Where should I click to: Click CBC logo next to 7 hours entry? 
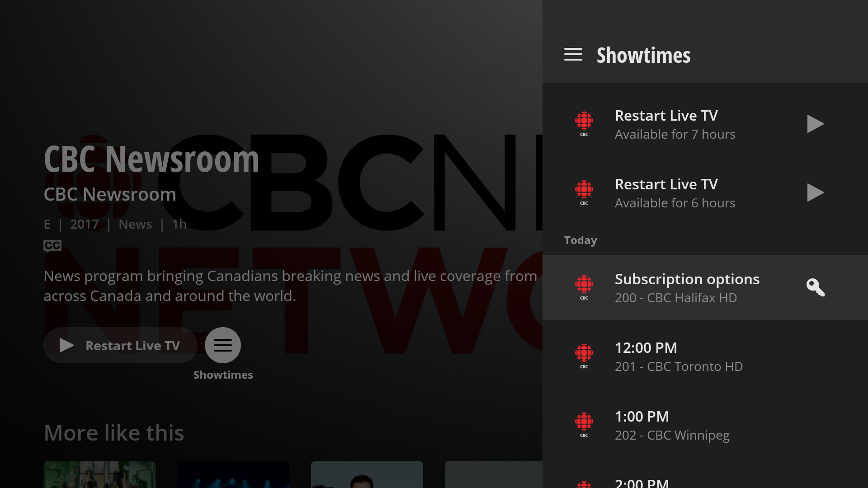tap(584, 124)
